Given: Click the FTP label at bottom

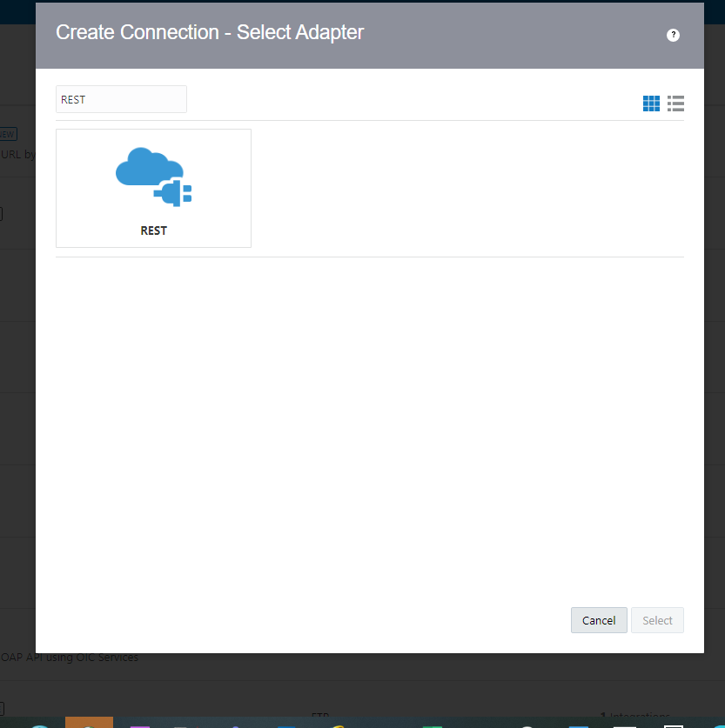Looking at the screenshot, I should (320, 716).
